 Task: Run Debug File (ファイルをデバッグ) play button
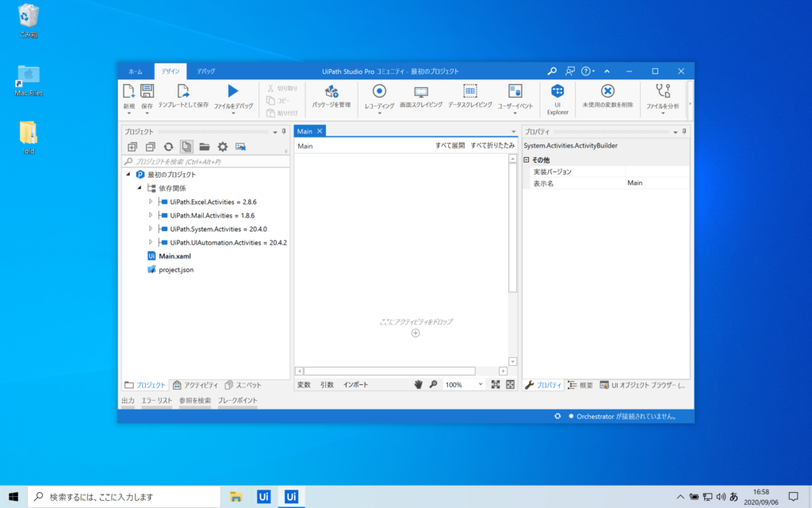click(233, 91)
